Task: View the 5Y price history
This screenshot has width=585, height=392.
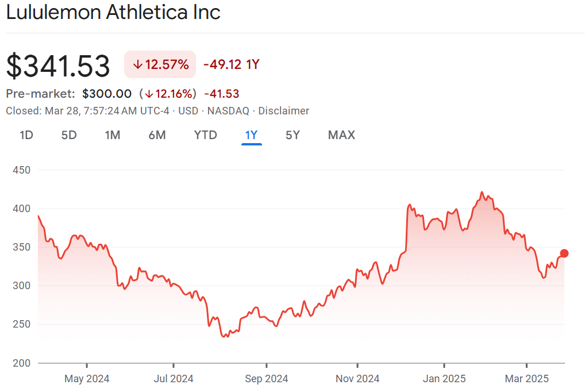Action: pyautogui.click(x=292, y=135)
